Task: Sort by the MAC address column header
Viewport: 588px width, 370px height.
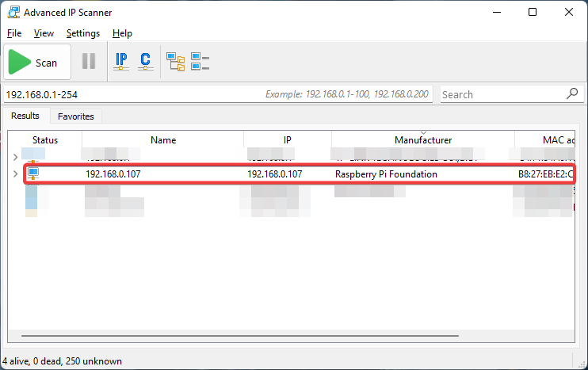Action: pyautogui.click(x=545, y=140)
